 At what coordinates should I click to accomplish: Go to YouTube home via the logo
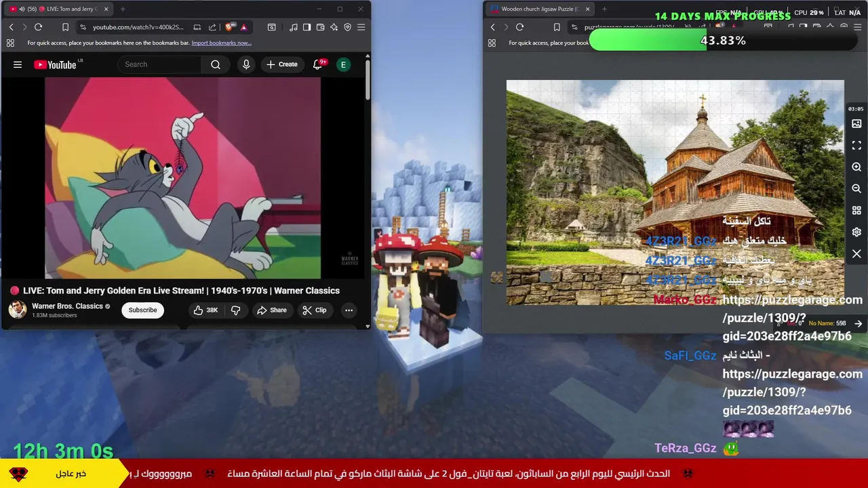(55, 64)
